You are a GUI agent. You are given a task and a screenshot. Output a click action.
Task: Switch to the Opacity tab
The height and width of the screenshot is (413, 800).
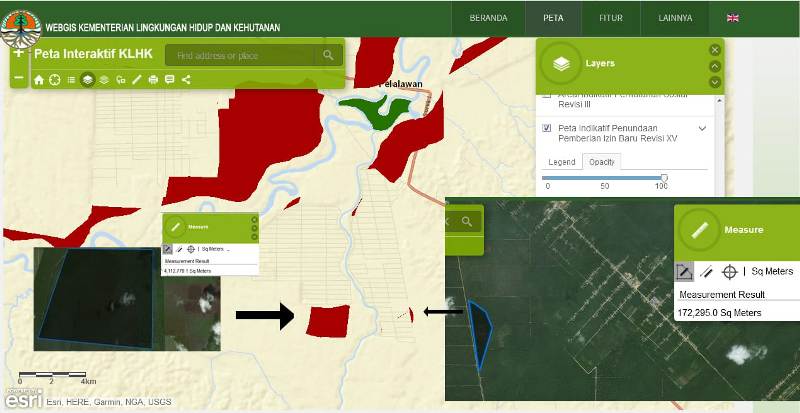tap(602, 162)
